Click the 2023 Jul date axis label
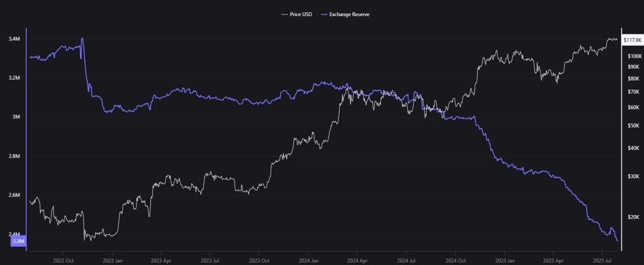Image resolution: width=644 pixels, height=265 pixels. pos(210,260)
